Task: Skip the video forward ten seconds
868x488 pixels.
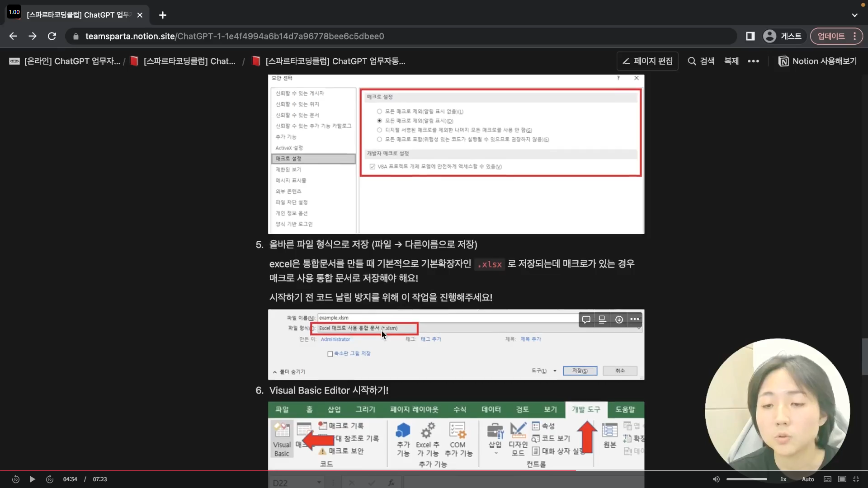Action: click(x=50, y=479)
